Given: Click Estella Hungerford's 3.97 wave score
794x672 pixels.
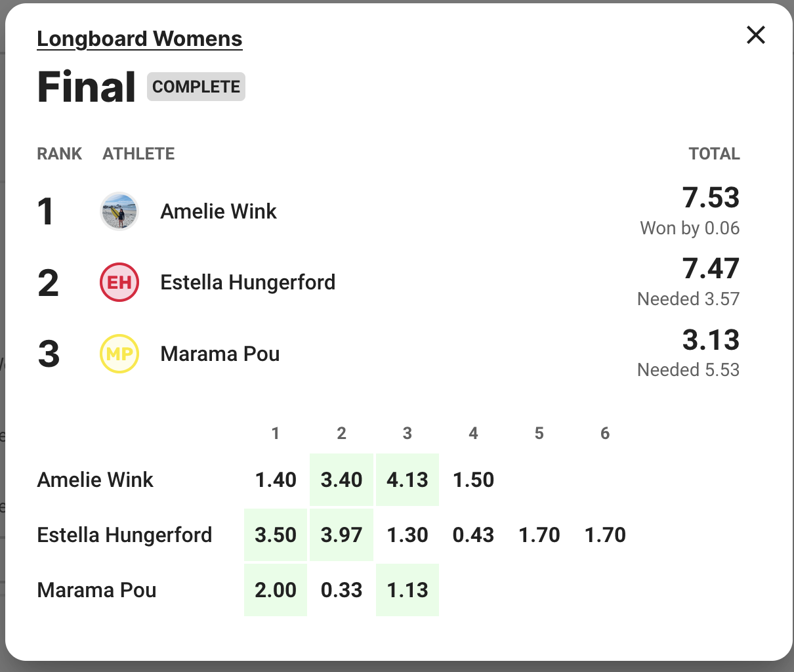Looking at the screenshot, I should coord(341,535).
